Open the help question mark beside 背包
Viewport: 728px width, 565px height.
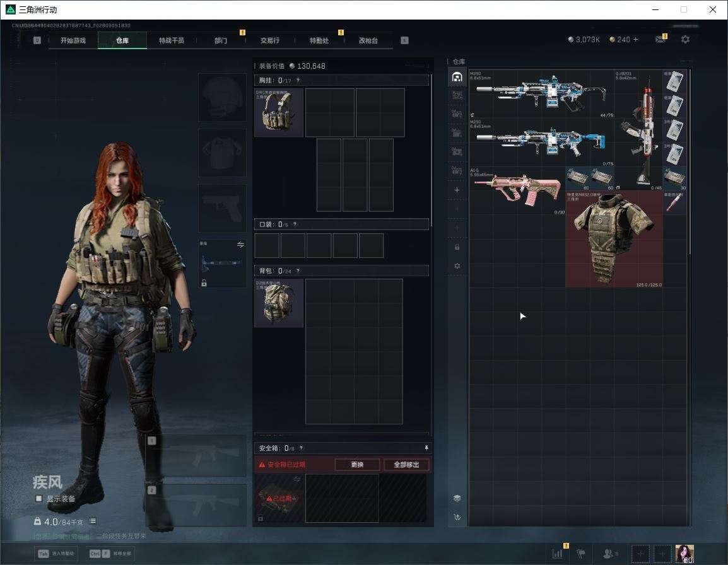click(x=298, y=271)
